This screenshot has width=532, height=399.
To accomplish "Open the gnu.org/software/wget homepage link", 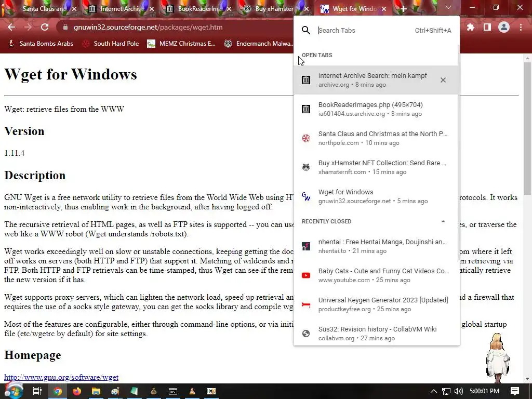I will 61,377.
